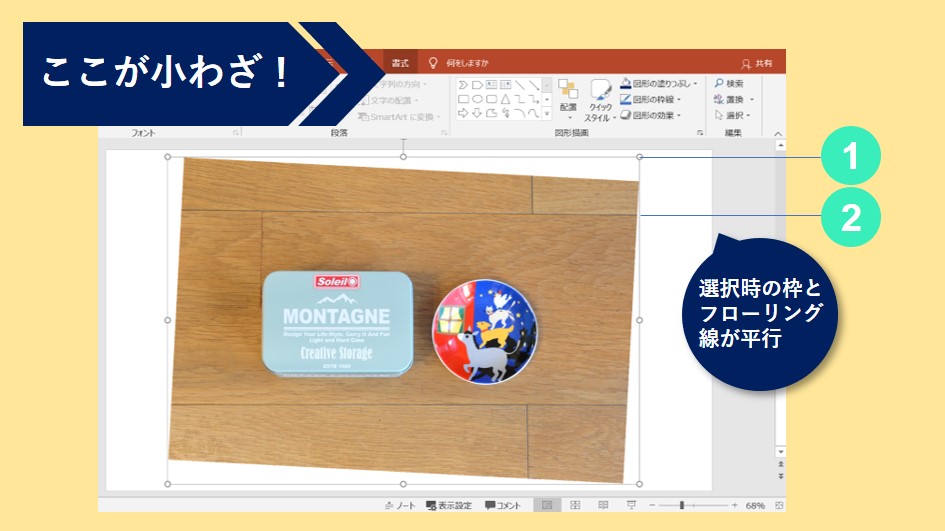945x531 pixels.
Task: Click the zoom out minus icon
Action: [x=652, y=505]
